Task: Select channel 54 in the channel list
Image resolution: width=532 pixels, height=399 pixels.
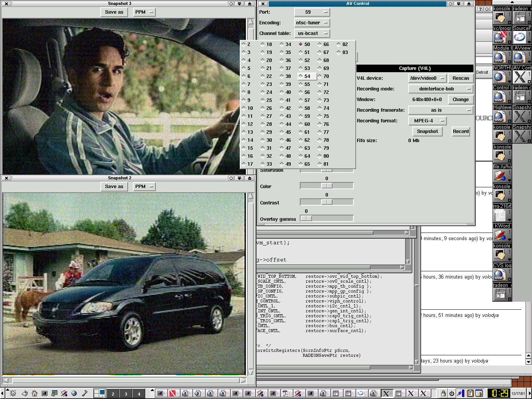Action: point(307,76)
